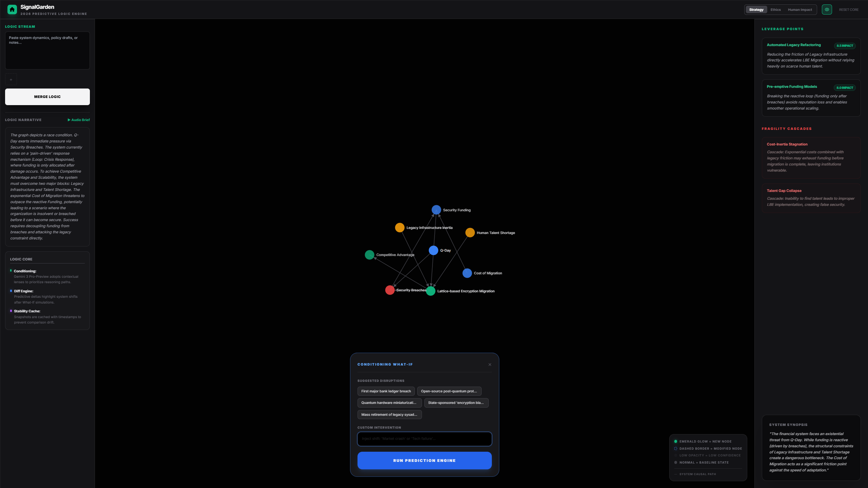Click the SignalGarden home logo icon
This screenshot has height=488, width=868.
12,9
